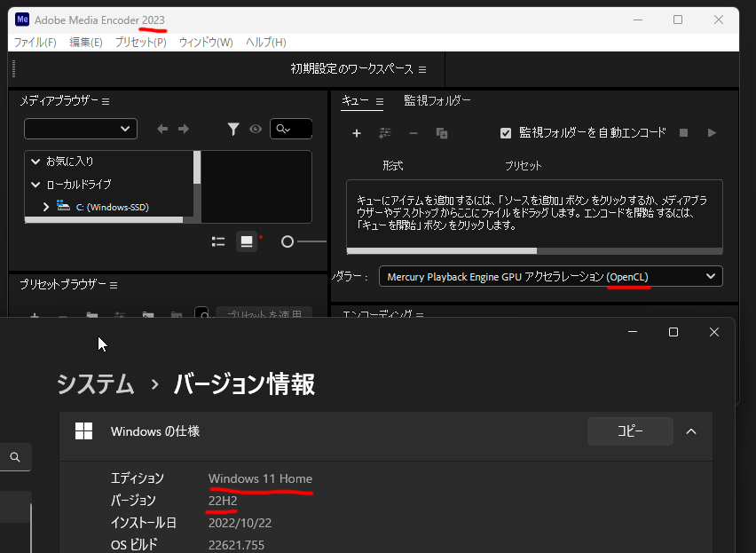Collapse the ローカルドライブ tree node

pos(35,184)
